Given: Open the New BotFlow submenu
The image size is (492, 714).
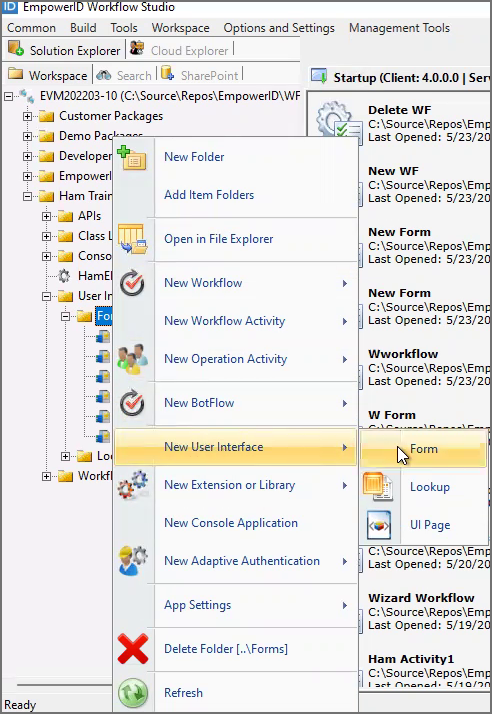Looking at the screenshot, I should (x=235, y=403).
